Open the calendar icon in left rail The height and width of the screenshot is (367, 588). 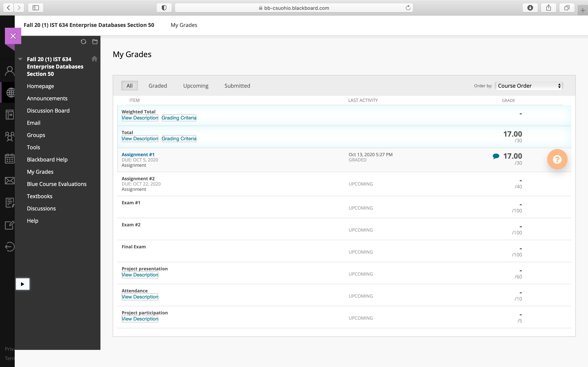pyautogui.click(x=10, y=159)
